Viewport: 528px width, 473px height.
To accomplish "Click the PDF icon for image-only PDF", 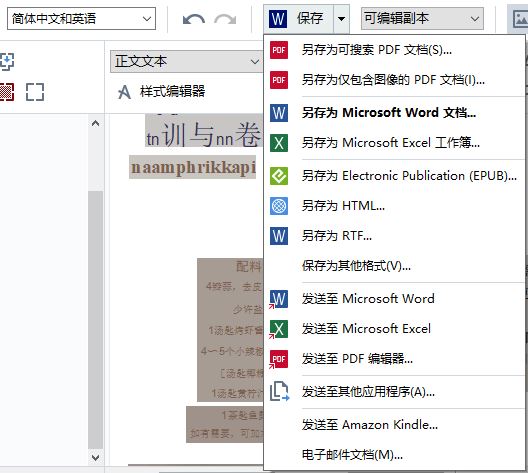I will [279, 80].
